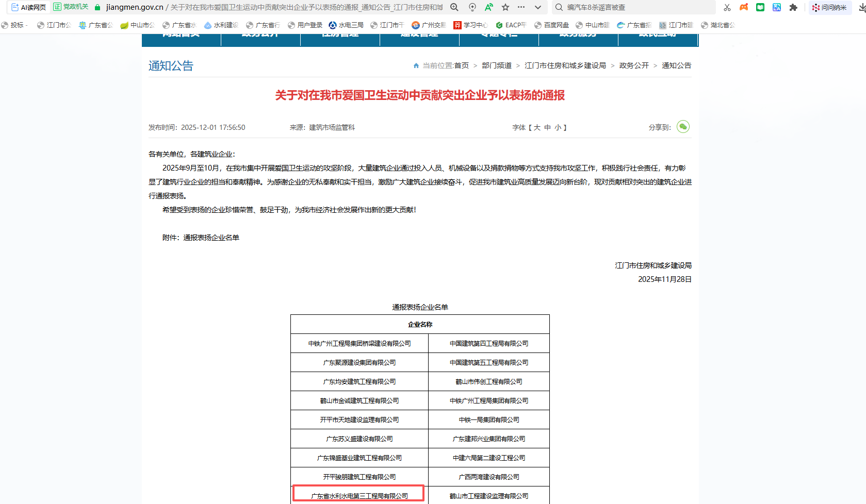The image size is (866, 504).
Task: Click the 问问纳米 assistant button
Action: (829, 7)
